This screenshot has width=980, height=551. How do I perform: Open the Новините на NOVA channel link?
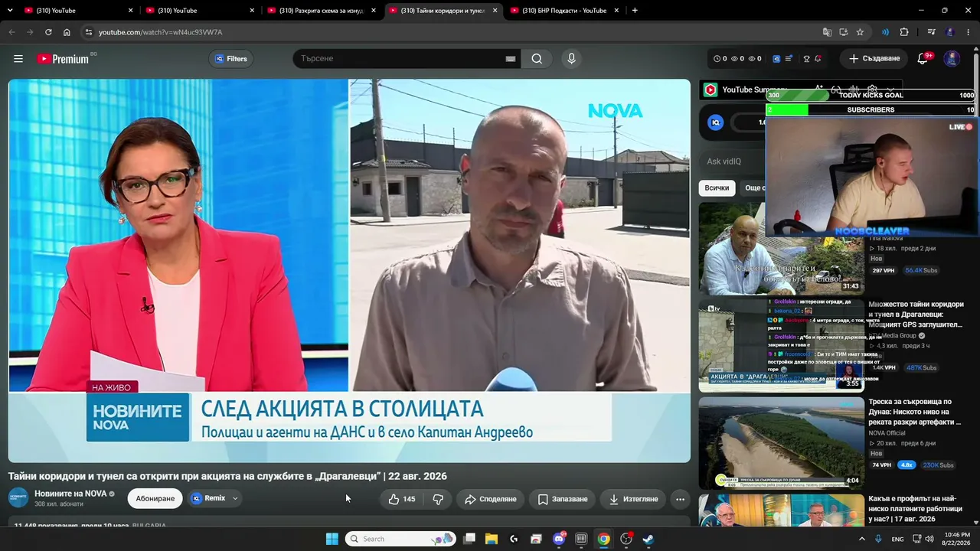click(x=70, y=494)
